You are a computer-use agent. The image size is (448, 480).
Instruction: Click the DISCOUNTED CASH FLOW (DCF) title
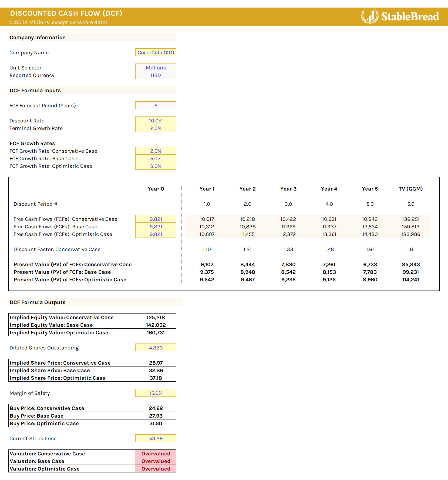(x=66, y=13)
